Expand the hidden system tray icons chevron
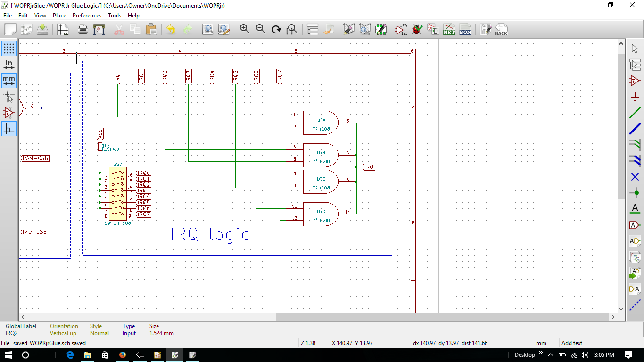The height and width of the screenshot is (362, 644). pyautogui.click(x=550, y=355)
